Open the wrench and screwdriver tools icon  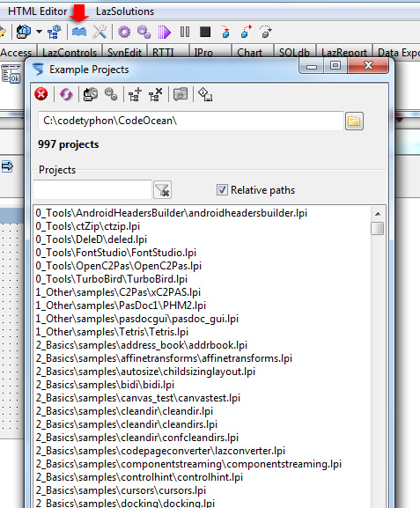pyautogui.click(x=99, y=32)
